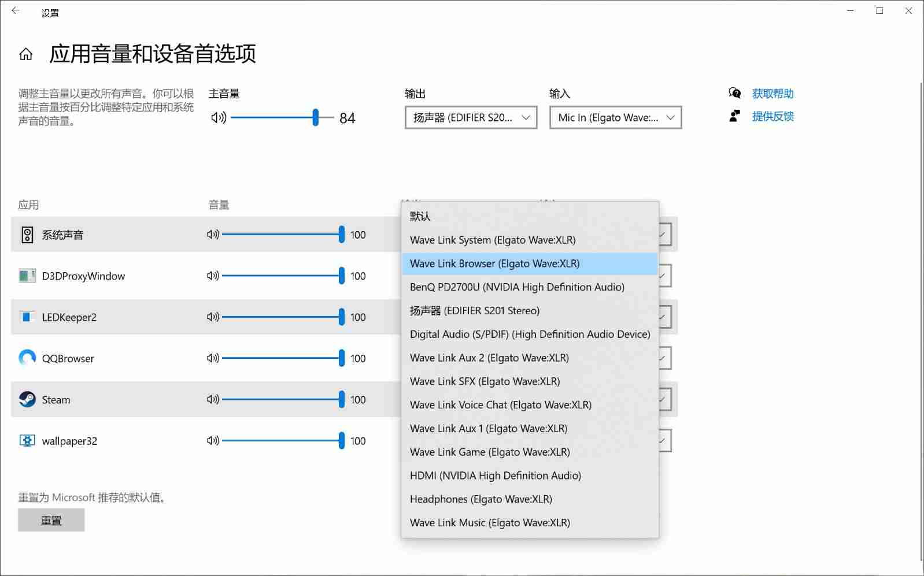Choose Wave Link Game option
Image resolution: width=924 pixels, height=576 pixels.
(x=530, y=452)
